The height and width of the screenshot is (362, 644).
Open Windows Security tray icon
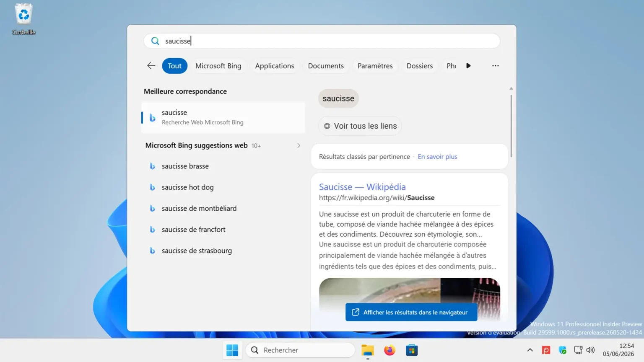(x=562, y=350)
